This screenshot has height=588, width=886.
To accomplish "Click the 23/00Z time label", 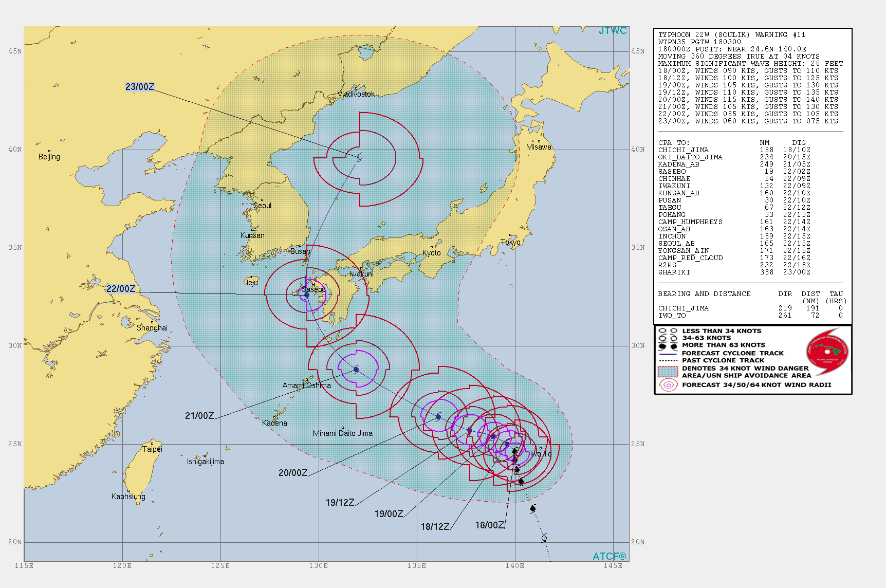I will point(140,87).
